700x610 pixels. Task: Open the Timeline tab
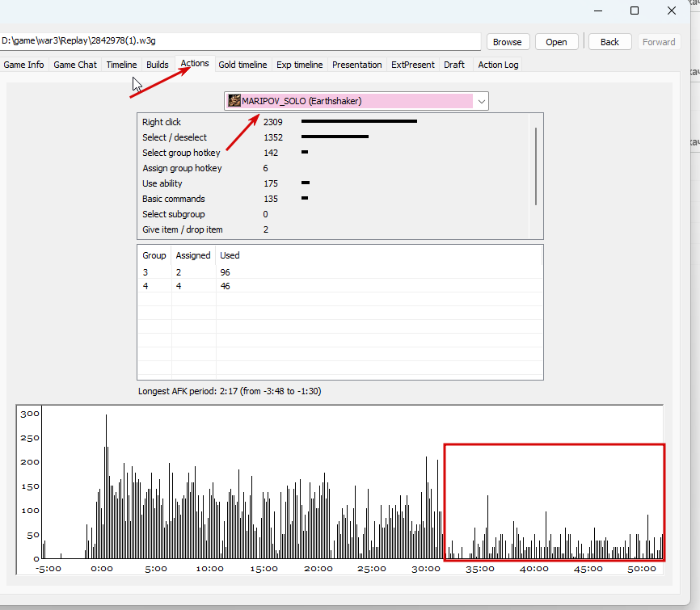tap(121, 65)
